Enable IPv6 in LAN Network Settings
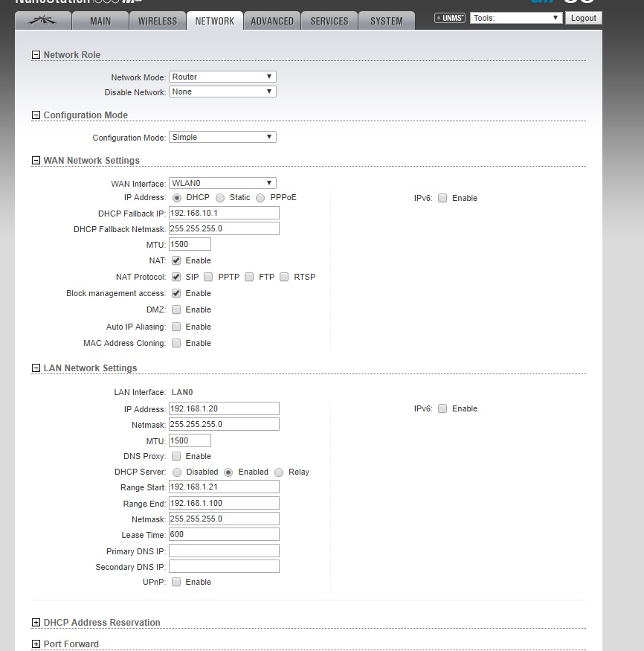The height and width of the screenshot is (651, 644). [x=442, y=408]
